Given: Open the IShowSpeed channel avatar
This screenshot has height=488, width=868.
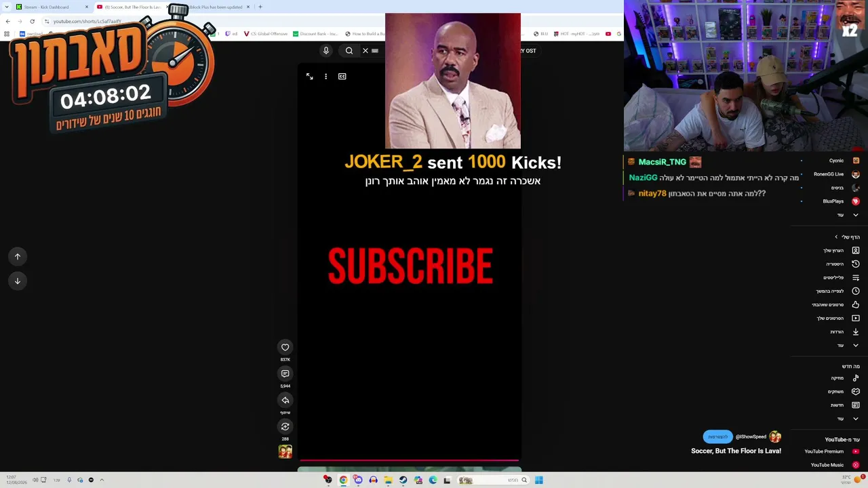Looking at the screenshot, I should (x=775, y=437).
